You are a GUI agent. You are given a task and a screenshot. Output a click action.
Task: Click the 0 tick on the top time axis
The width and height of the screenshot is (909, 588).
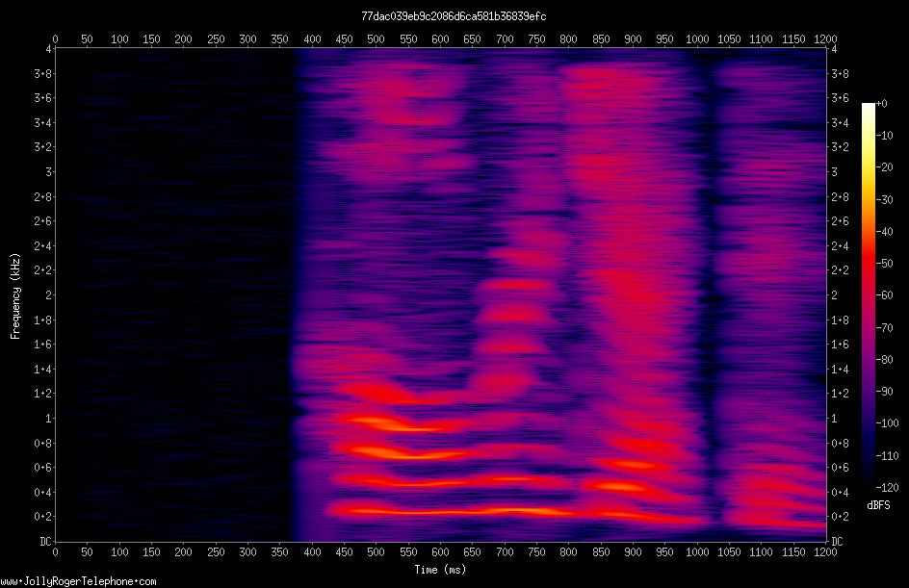[x=55, y=39]
